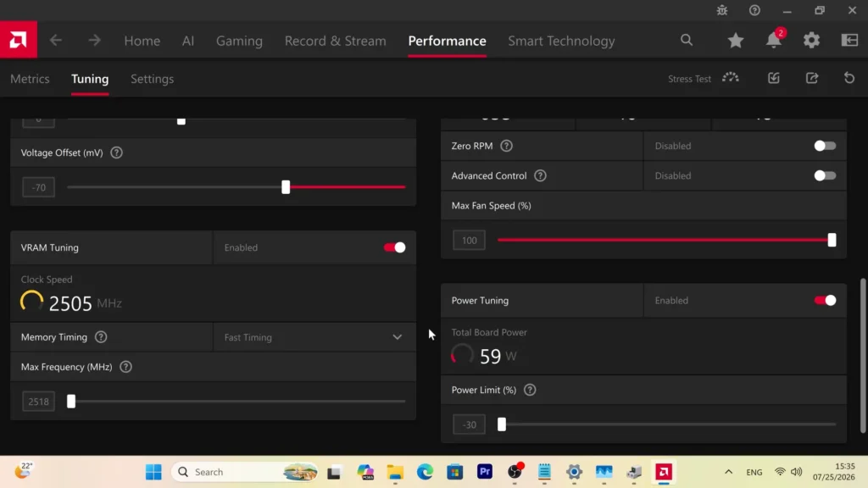Click the AMD logo home icon
Viewport: 868px width, 488px height.
click(x=19, y=40)
